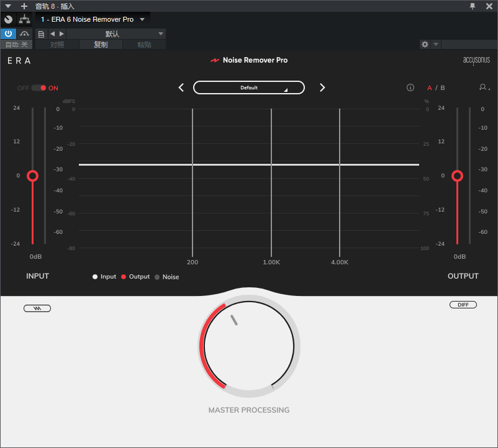Close the plugin window
The image size is (498, 448).
click(489, 6)
